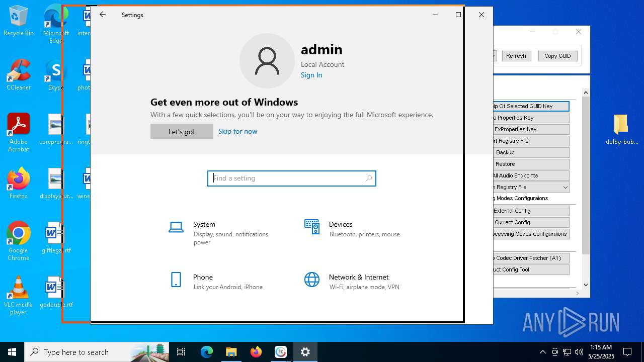
Task: Go back using the Settings back arrow
Action: click(103, 15)
